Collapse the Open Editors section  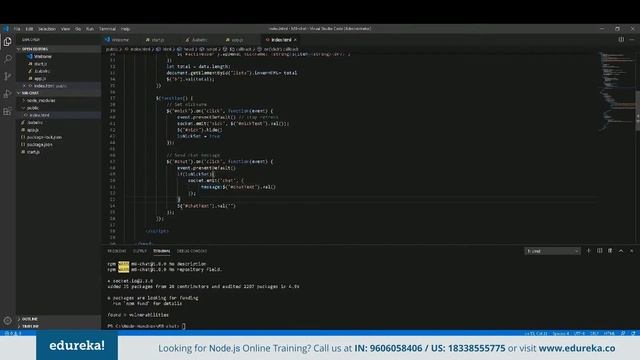coord(58,49)
